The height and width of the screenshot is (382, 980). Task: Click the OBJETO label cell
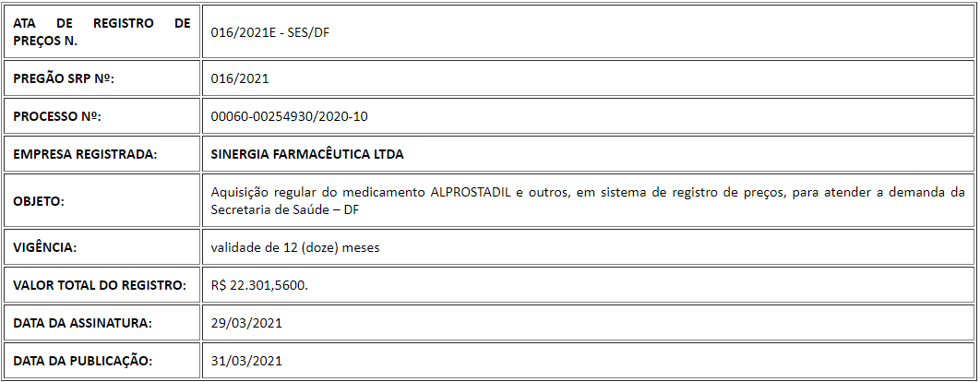[102, 201]
